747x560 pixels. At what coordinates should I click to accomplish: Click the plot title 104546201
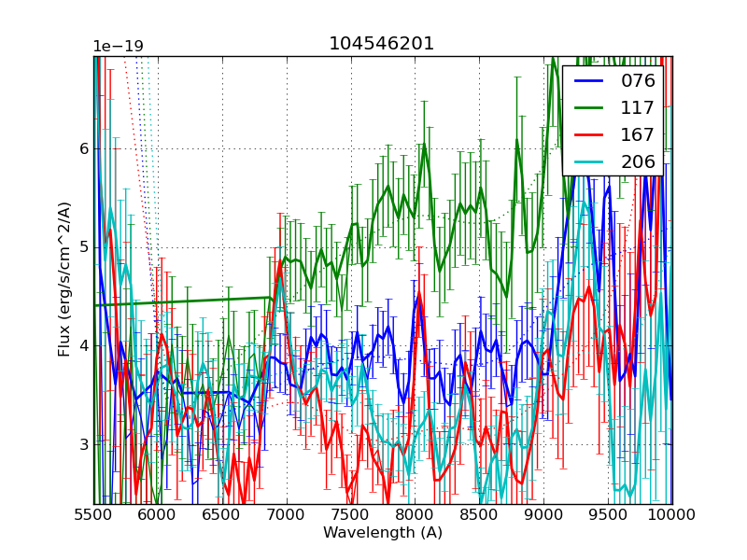(382, 44)
